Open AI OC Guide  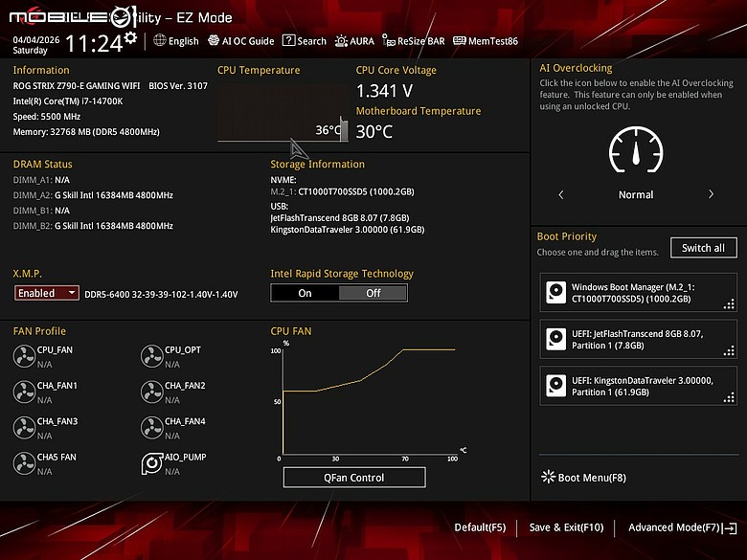point(241,41)
